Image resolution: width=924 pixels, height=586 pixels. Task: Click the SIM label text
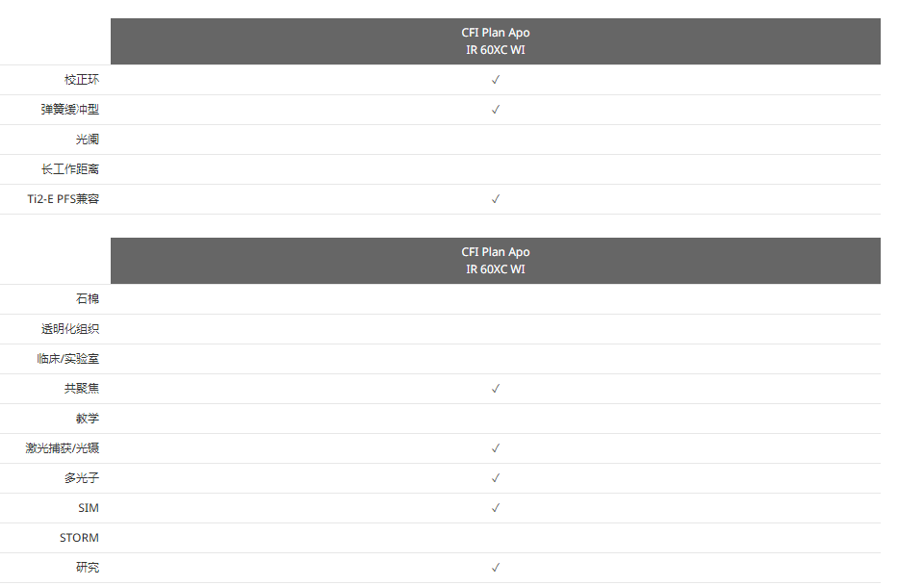click(89, 508)
